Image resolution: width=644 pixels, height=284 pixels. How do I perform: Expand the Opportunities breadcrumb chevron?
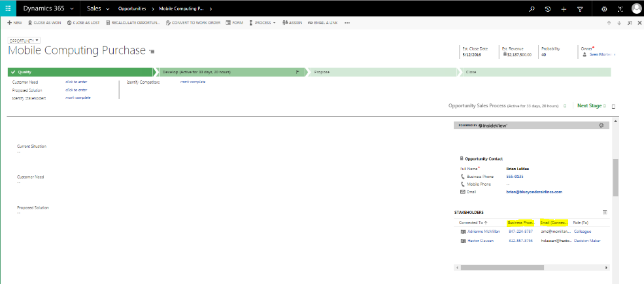coord(153,9)
